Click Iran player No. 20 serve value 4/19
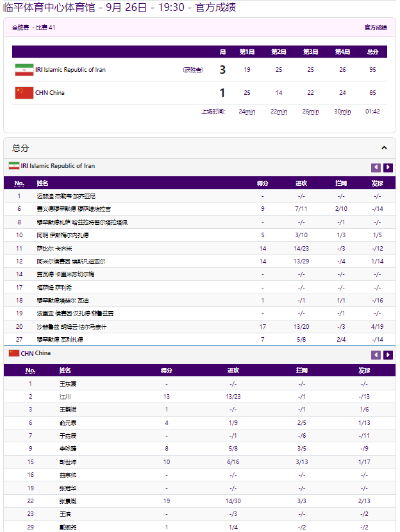Screen dimensions: 400x532 (378, 327)
